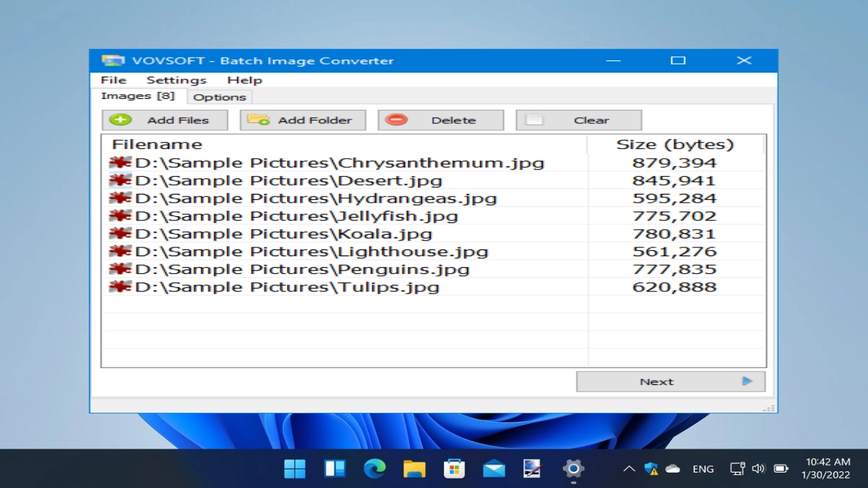Select the Jellyfish.jpg file row
868x488 pixels.
pos(433,216)
